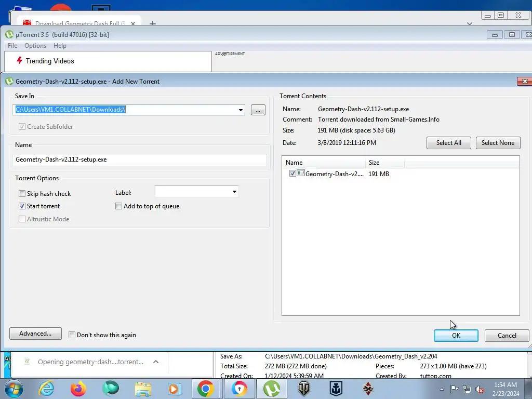
Task: Open Windows Explorer folder icon on taskbar
Action: point(143,389)
